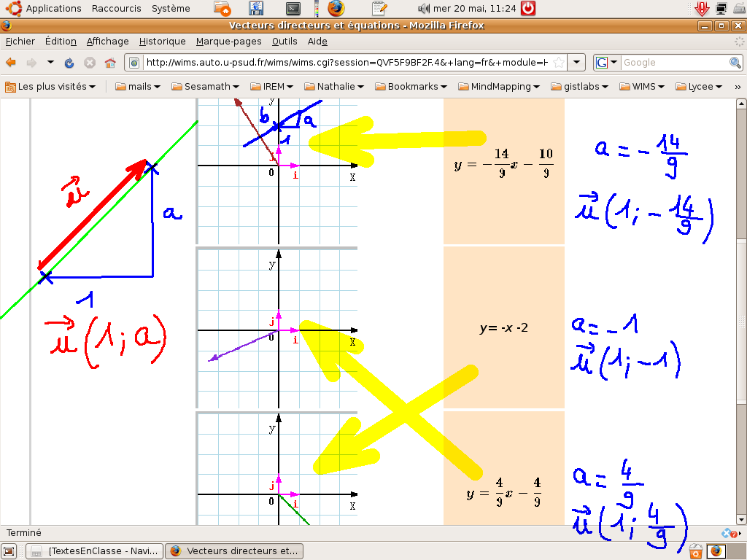Open the search engine selector dropdown

pos(607,63)
